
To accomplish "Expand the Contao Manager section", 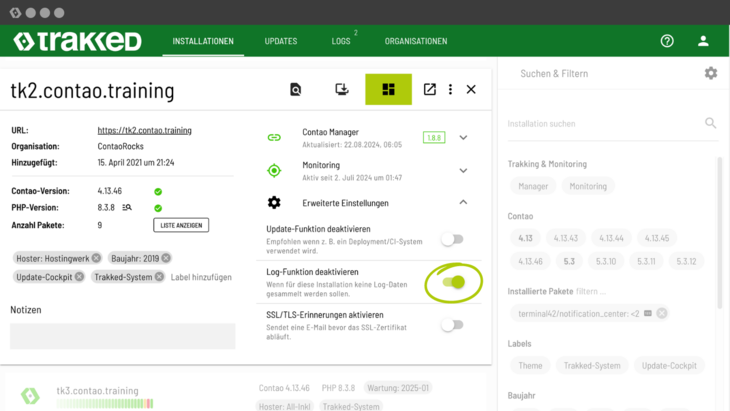I will (x=463, y=138).
